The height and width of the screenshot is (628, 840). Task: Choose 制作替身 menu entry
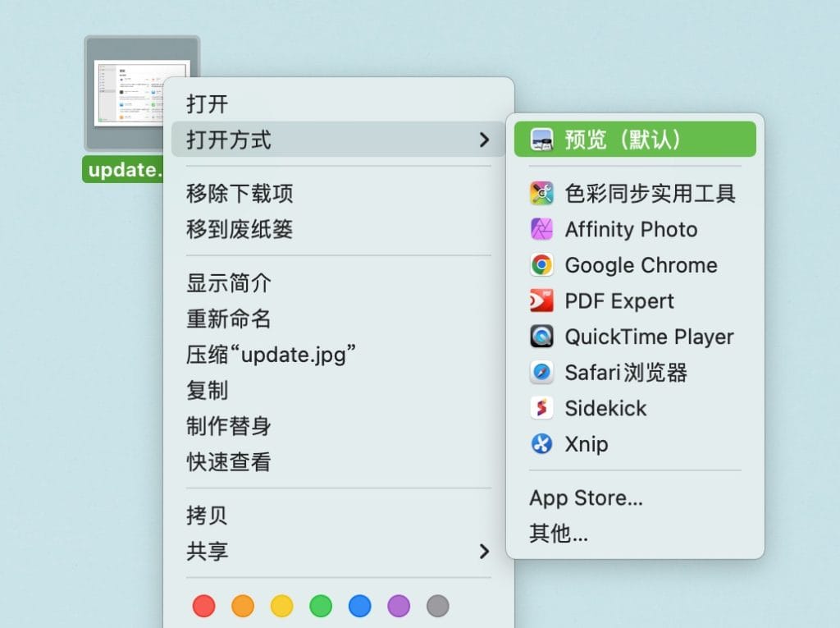click(x=338, y=426)
